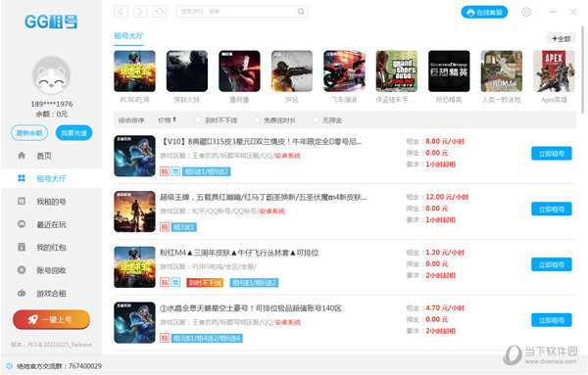This screenshot has height=375, width=588.
Task: Open the 水晶全息天鹅星空 listing title
Action: [251, 308]
